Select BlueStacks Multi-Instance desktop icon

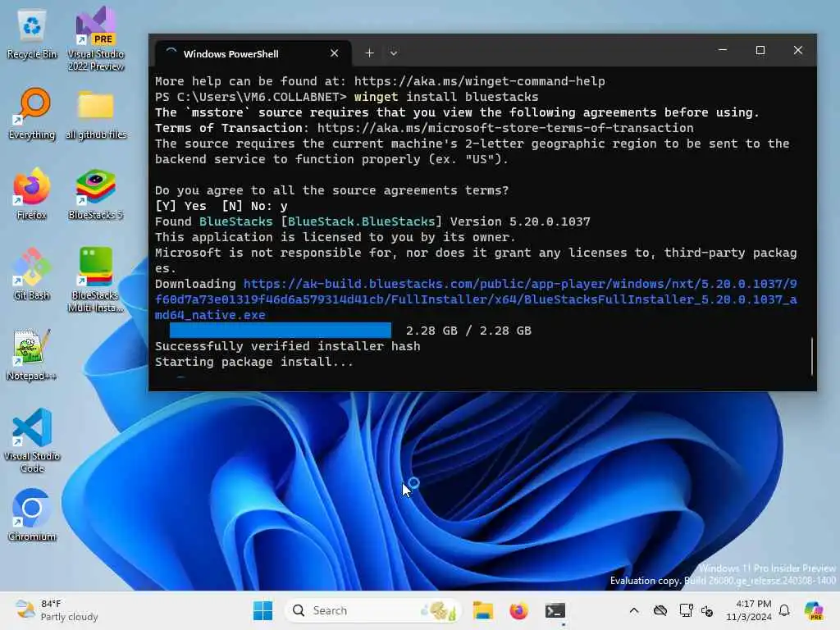[96, 280]
